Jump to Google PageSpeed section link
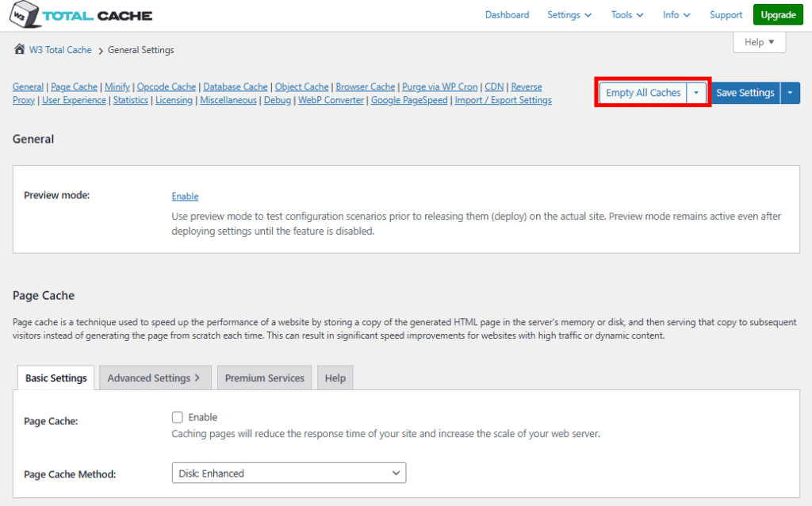812x506 pixels. pos(409,100)
